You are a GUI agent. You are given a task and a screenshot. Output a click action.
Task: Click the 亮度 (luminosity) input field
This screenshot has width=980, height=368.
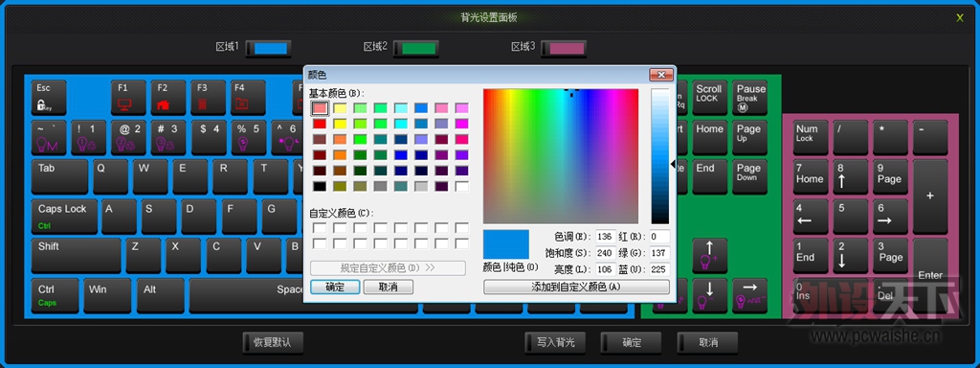[606, 269]
